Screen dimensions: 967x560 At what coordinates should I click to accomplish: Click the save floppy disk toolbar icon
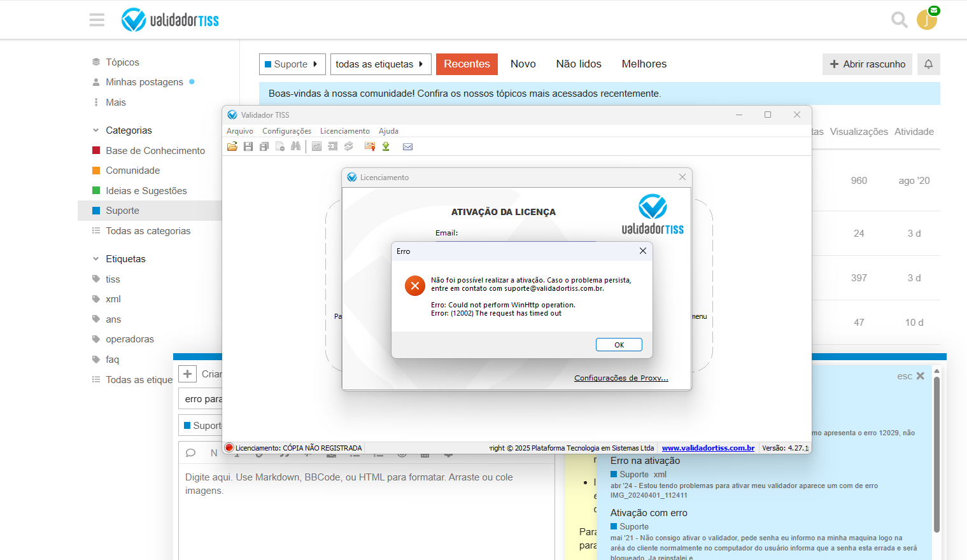click(248, 146)
